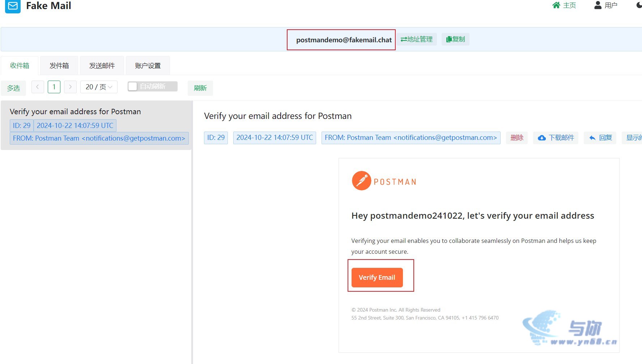Expand the 20 / 页 page size dropdown
Image resolution: width=642 pixels, height=364 pixels.
[x=99, y=87]
